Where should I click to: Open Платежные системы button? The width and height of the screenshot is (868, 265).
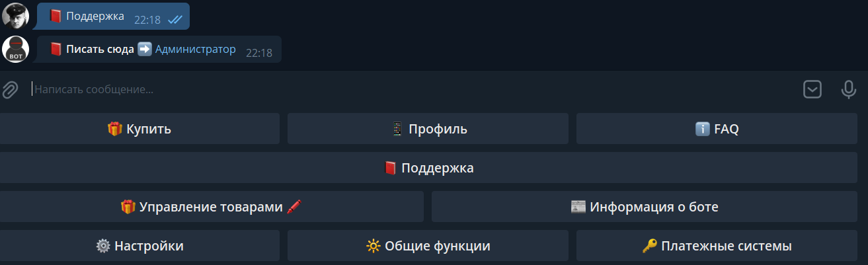pyautogui.click(x=717, y=246)
